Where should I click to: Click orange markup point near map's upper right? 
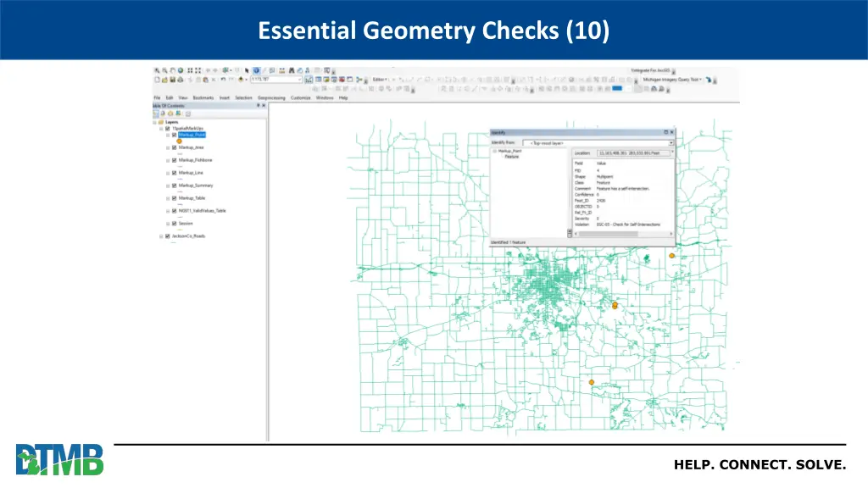[671, 256]
